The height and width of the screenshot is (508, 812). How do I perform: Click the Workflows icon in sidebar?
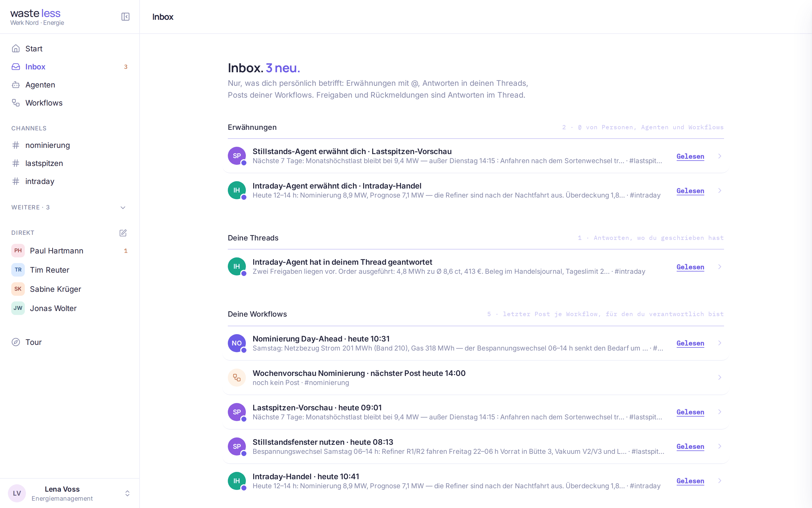tap(16, 103)
